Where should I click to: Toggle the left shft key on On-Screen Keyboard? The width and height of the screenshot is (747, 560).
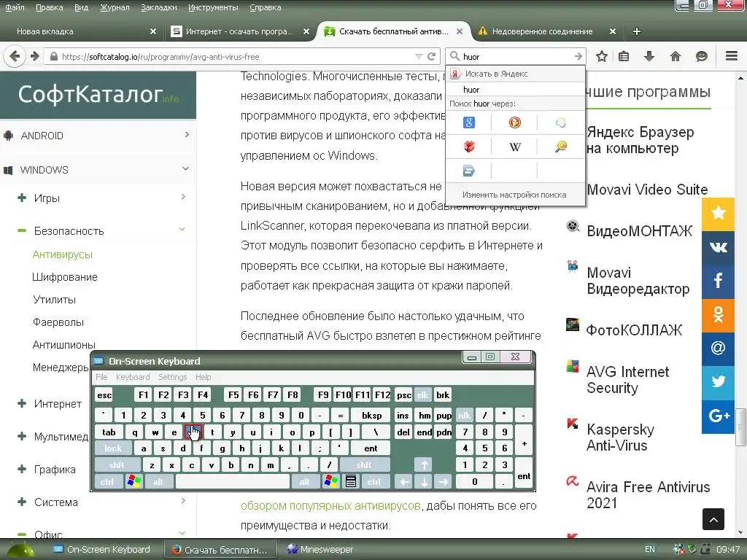pos(117,464)
